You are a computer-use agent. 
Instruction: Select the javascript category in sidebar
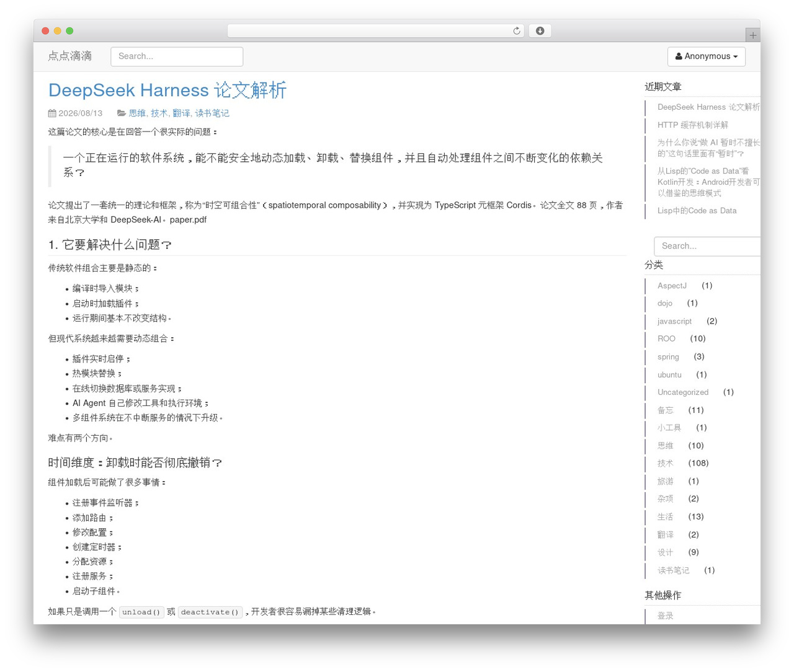pyautogui.click(x=674, y=321)
